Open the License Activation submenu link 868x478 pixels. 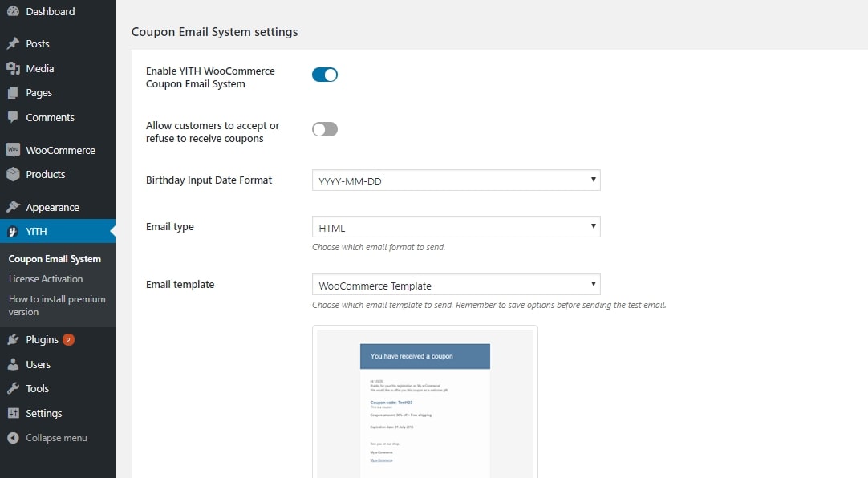[x=46, y=279]
